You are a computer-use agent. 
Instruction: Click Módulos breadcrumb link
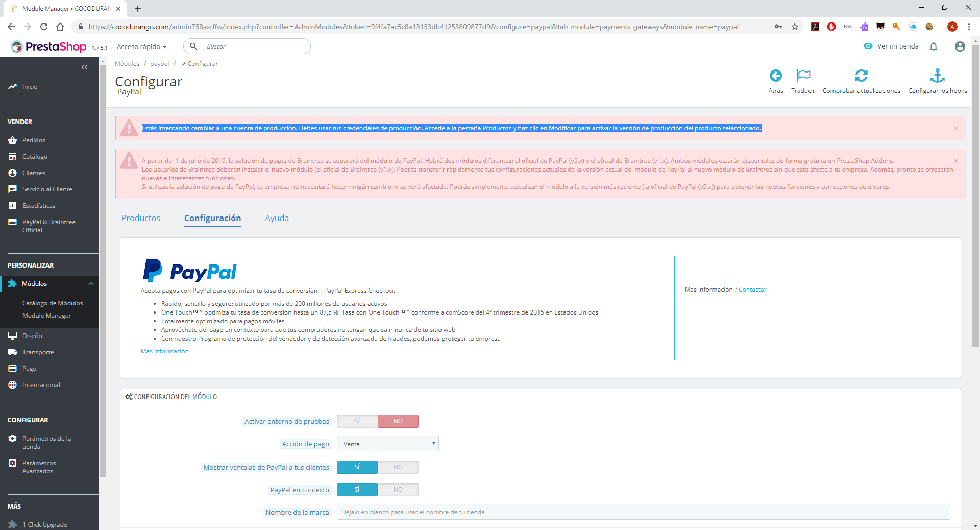coord(127,64)
